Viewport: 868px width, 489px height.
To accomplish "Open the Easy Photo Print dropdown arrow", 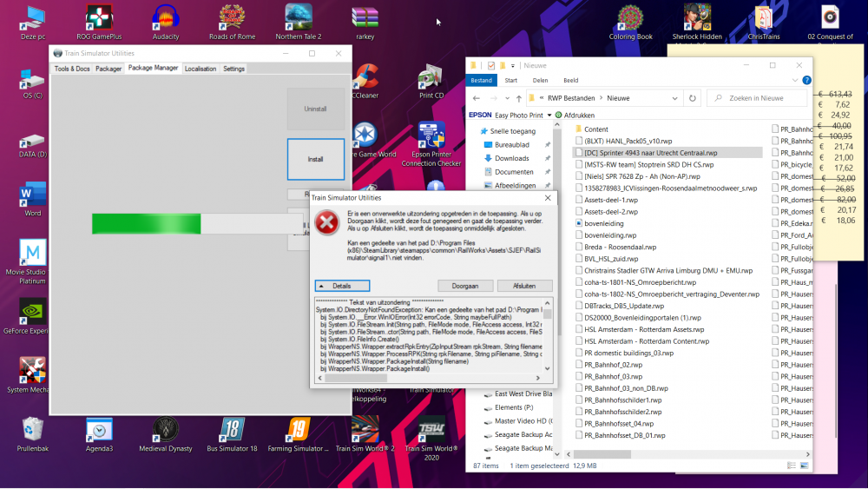I will coord(549,116).
